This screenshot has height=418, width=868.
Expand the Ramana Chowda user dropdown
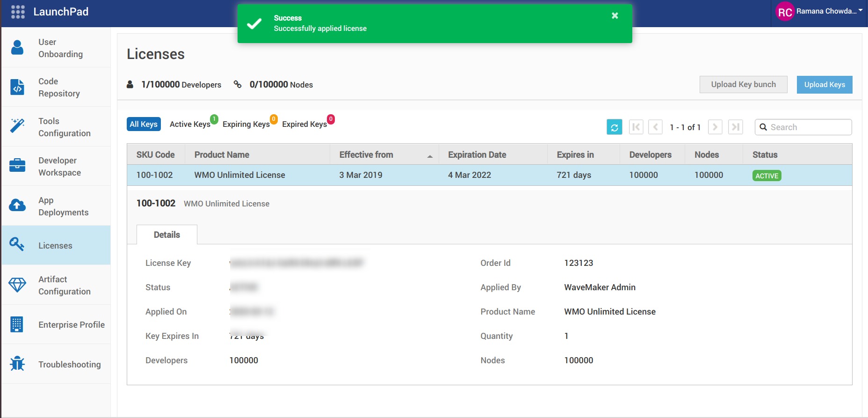coord(860,10)
